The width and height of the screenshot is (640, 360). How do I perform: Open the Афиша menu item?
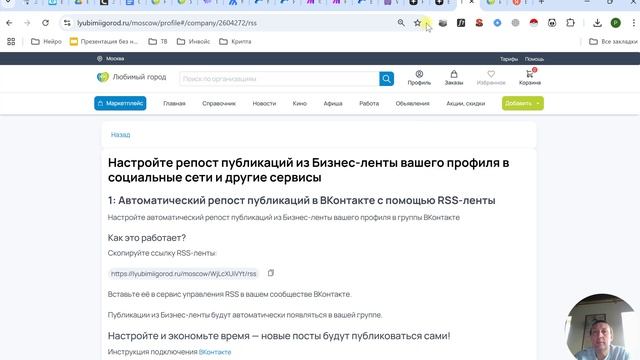[333, 104]
